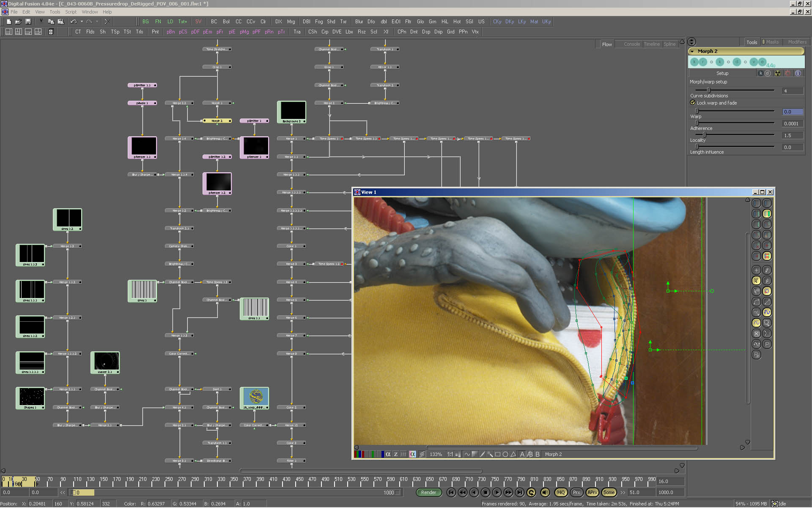Add an SV saver tool

[198, 22]
